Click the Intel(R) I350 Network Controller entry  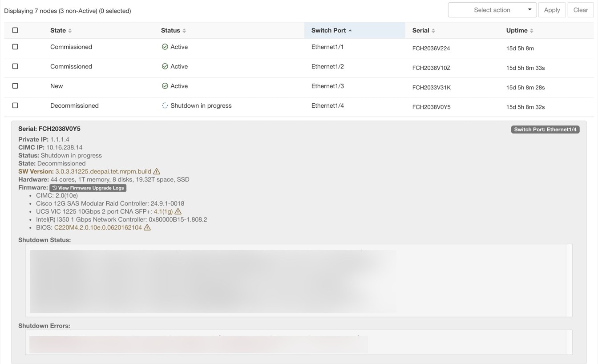point(121,219)
